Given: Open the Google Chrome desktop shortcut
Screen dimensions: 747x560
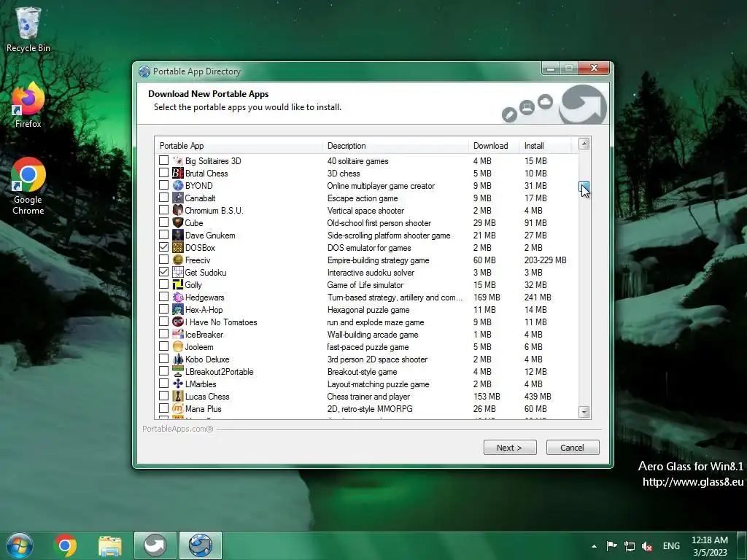Looking at the screenshot, I should click(x=28, y=186).
